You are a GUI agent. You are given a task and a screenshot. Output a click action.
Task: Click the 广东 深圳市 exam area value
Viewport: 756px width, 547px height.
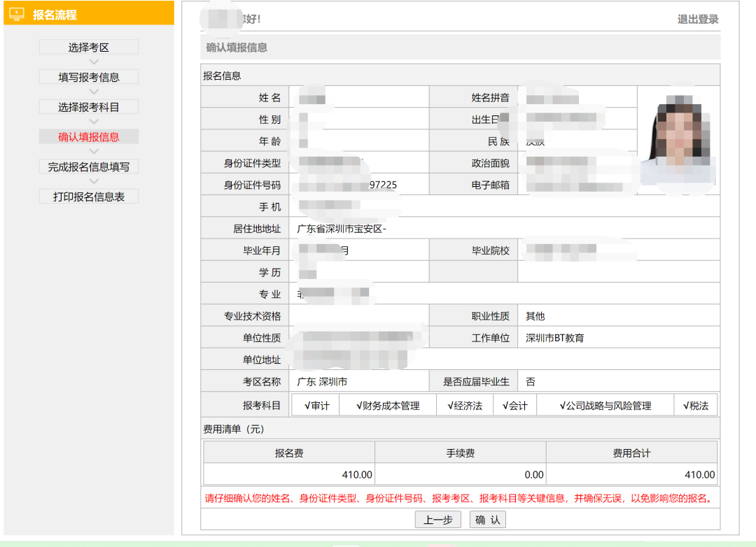(x=322, y=382)
